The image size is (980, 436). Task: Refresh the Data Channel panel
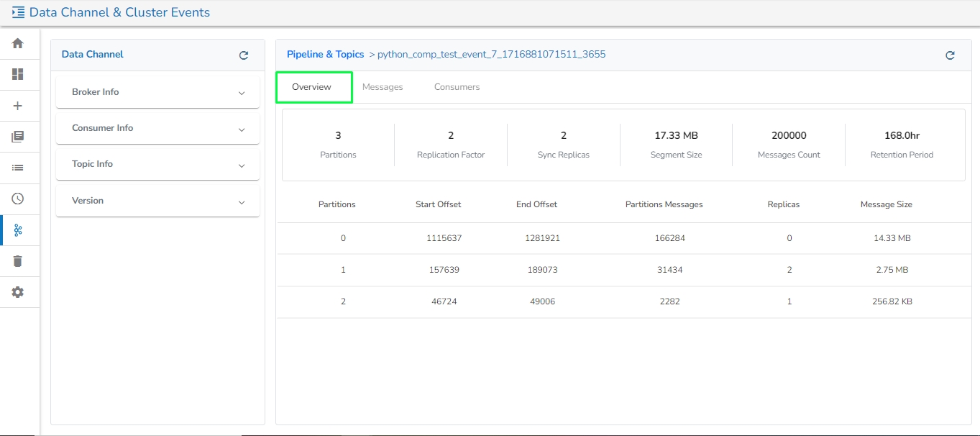pyautogui.click(x=244, y=55)
